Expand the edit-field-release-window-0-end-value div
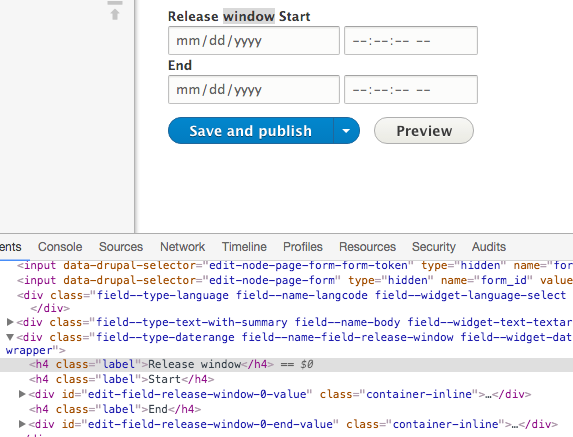Viewport: 573px width, 437px height. 22,424
